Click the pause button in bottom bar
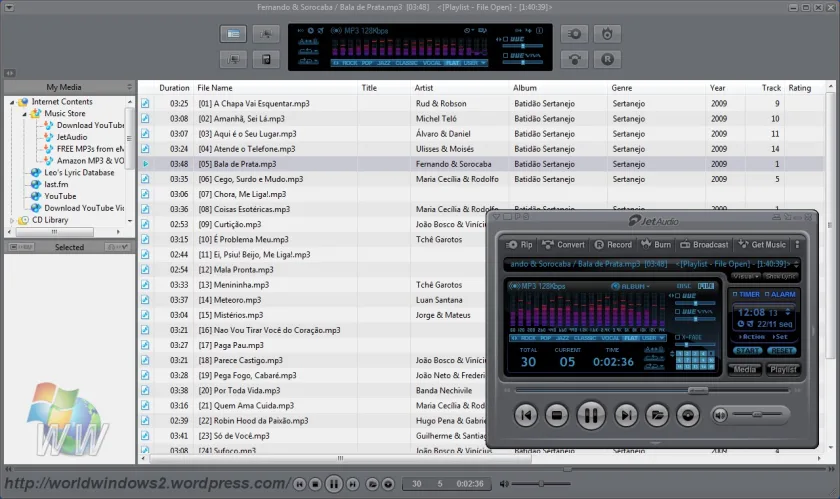 point(334,484)
